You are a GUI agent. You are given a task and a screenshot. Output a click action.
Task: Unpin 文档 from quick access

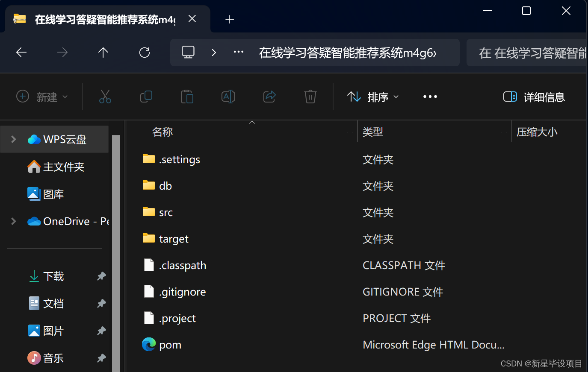(101, 303)
